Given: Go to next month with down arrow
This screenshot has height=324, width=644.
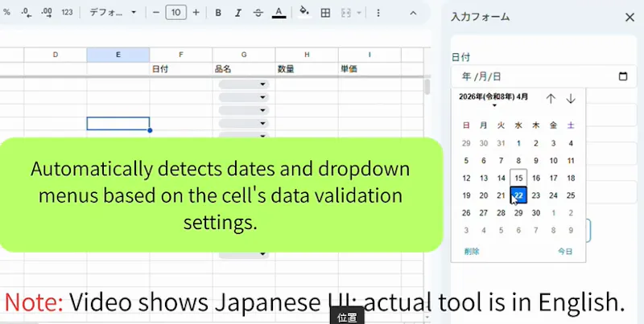Looking at the screenshot, I should point(571,99).
